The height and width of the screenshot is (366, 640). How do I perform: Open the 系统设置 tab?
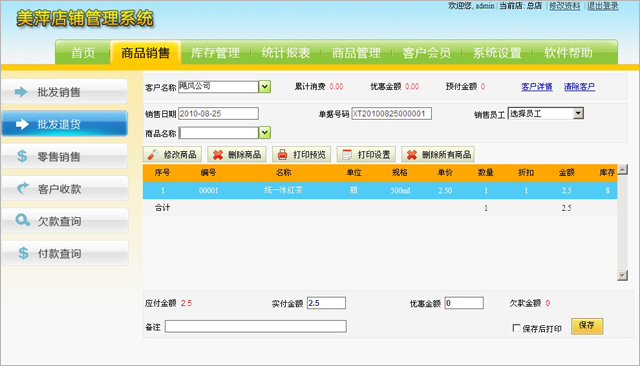pos(497,53)
